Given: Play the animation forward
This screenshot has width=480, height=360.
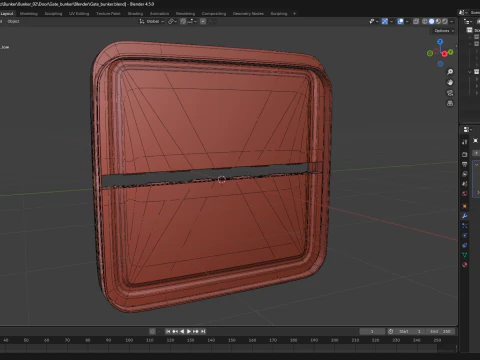Looking at the screenshot, I should click(x=189, y=331).
